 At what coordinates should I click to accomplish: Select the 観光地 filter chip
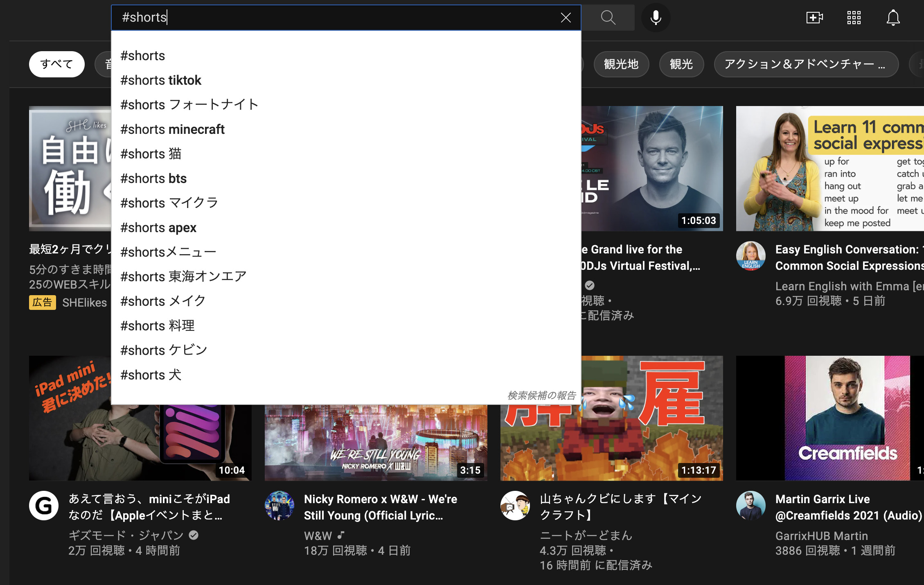pyautogui.click(x=621, y=64)
